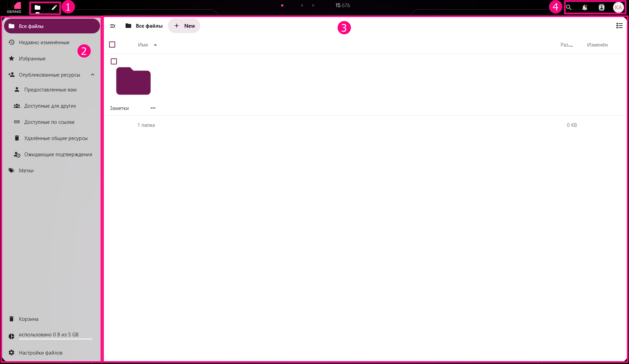Click the ОБЛАКО logo
The image size is (629, 364).
14,7
